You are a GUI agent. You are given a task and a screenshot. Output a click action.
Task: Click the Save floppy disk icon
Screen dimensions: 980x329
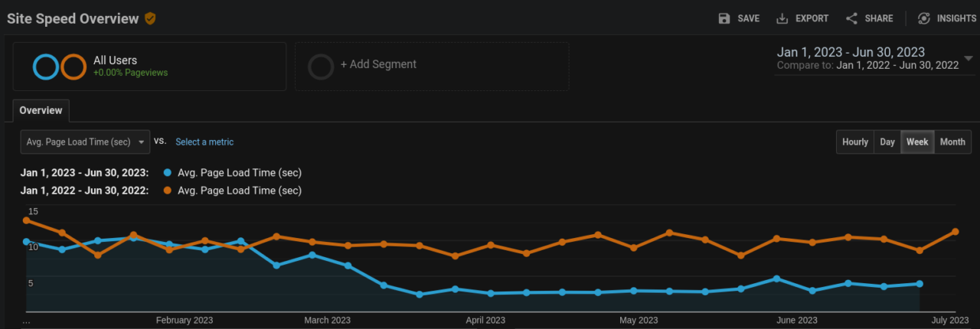[x=724, y=18]
